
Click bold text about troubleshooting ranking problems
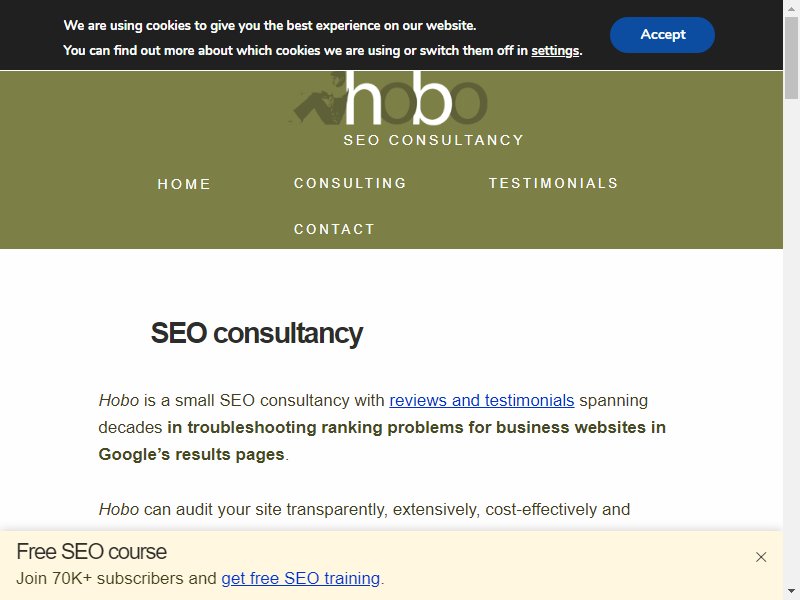pyautogui.click(x=382, y=441)
